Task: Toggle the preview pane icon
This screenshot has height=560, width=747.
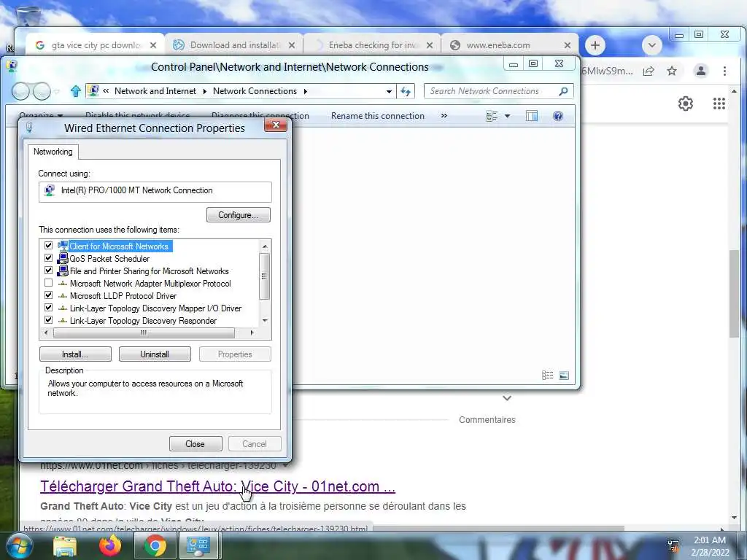Action: (x=532, y=116)
